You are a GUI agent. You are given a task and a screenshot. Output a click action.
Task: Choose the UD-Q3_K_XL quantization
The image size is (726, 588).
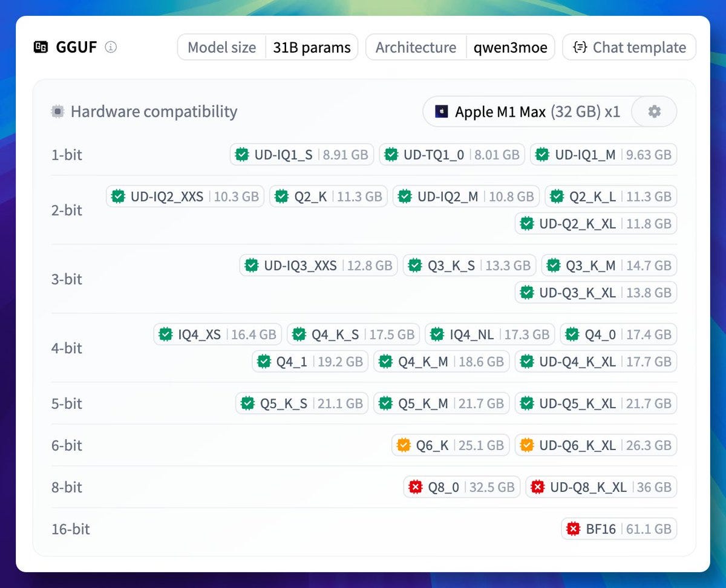[596, 292]
